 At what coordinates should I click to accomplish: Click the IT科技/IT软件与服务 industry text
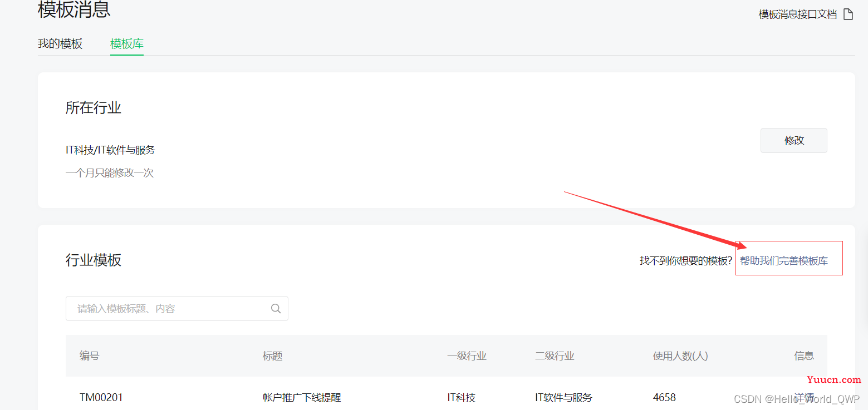[x=110, y=150]
